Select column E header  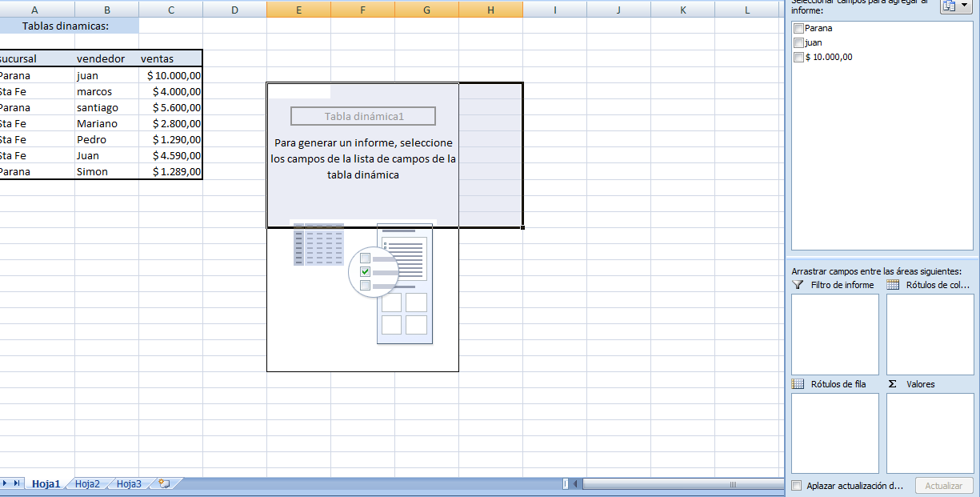[x=298, y=10]
